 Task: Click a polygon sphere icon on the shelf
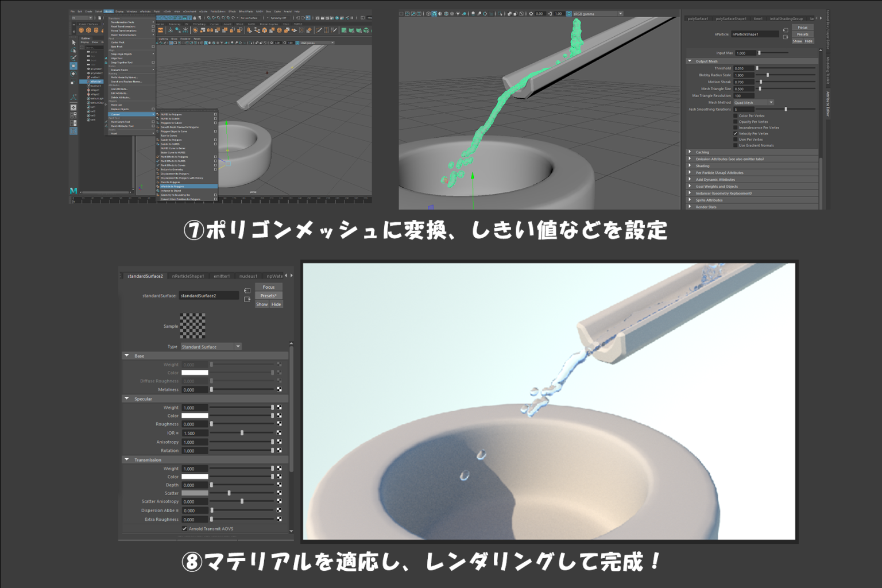(x=88, y=30)
